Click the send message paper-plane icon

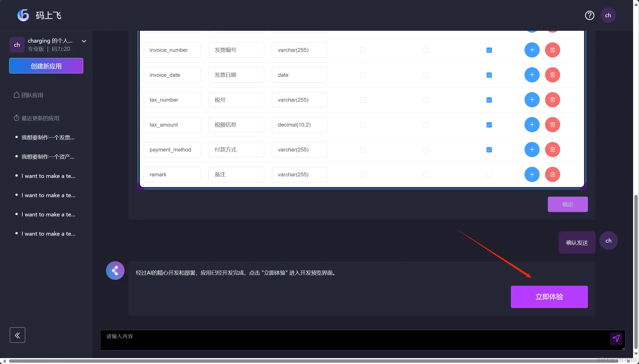[616, 339]
